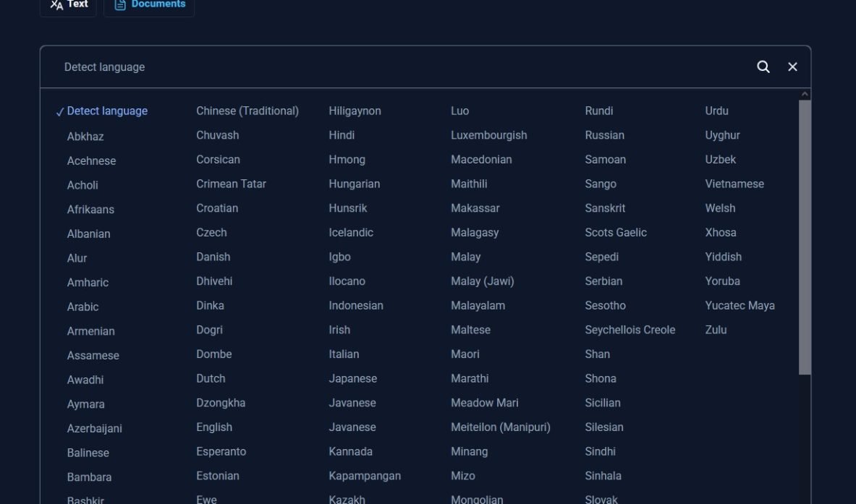Pick Estonian language
Screen dimensions: 856x504
218,477
